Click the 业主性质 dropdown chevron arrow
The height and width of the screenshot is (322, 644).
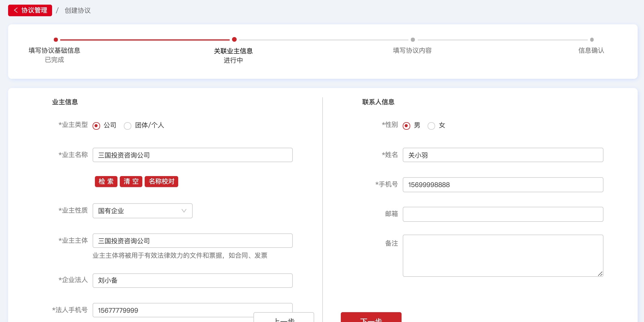[184, 211]
